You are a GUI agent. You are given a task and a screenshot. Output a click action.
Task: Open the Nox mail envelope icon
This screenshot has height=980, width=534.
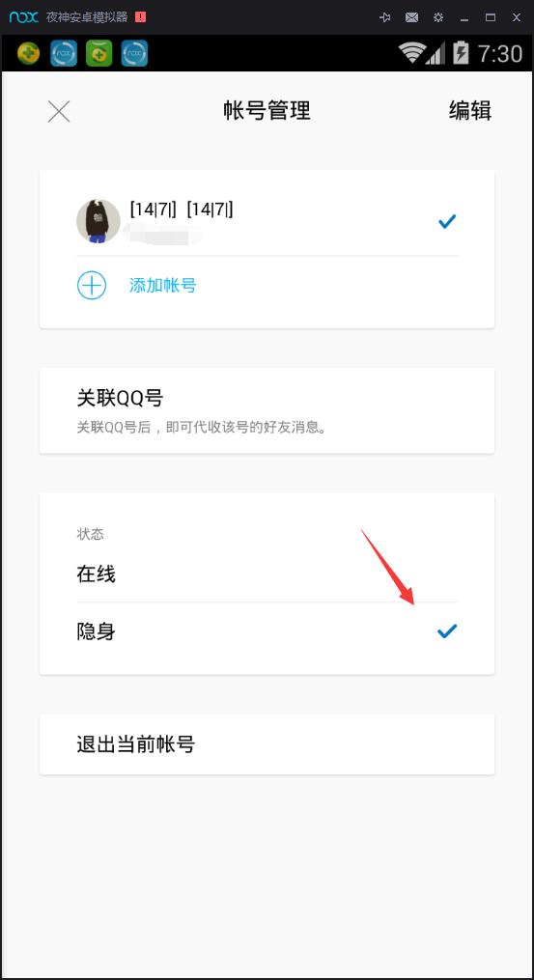pos(411,17)
